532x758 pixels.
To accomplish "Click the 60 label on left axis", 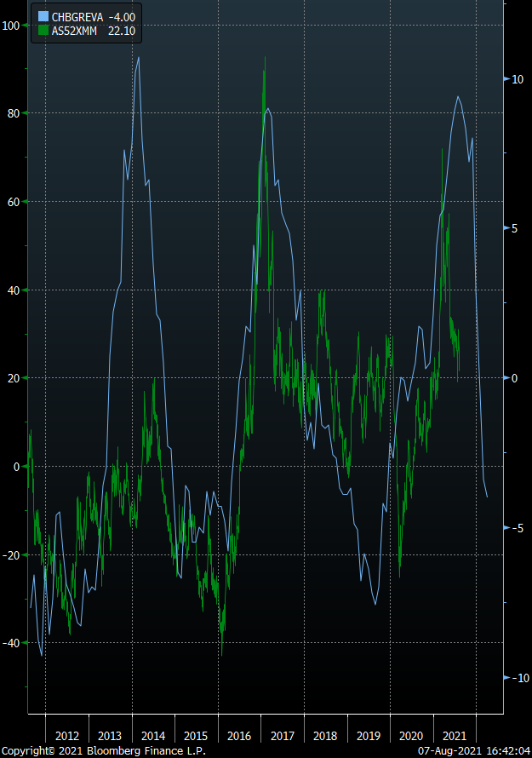I will 14,202.
